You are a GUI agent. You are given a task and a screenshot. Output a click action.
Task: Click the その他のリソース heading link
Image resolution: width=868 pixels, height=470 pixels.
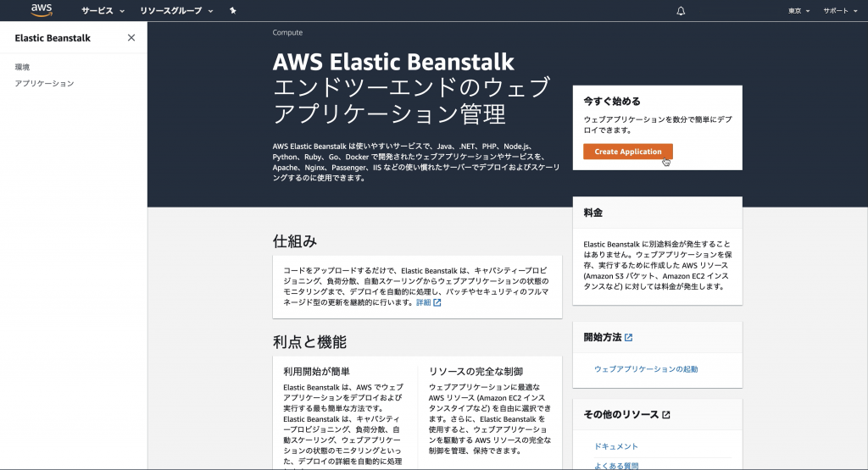tap(621, 415)
